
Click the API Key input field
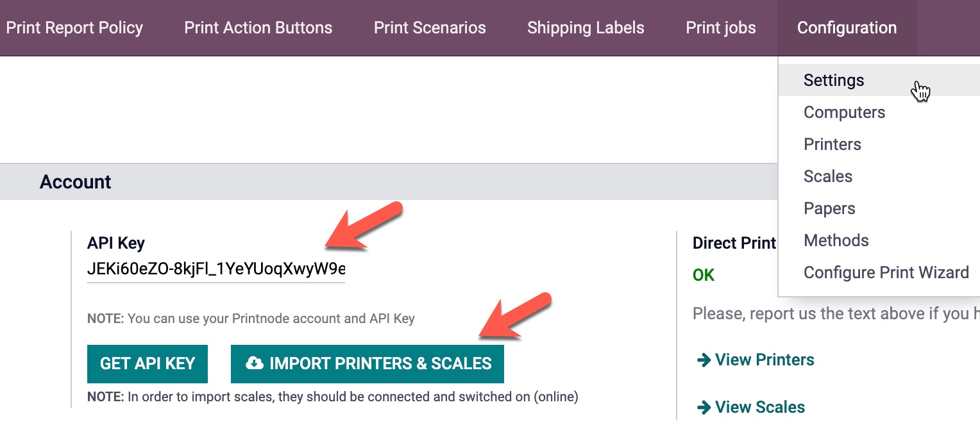216,269
